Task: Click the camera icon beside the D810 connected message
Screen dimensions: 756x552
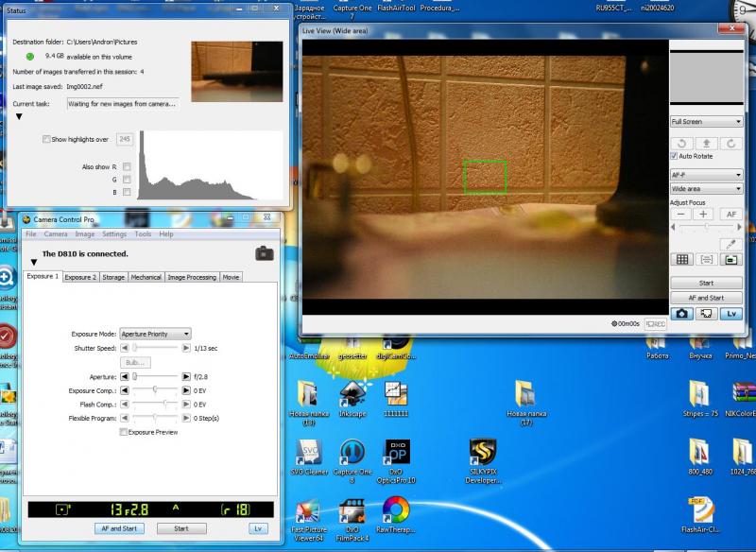Action: tap(265, 253)
